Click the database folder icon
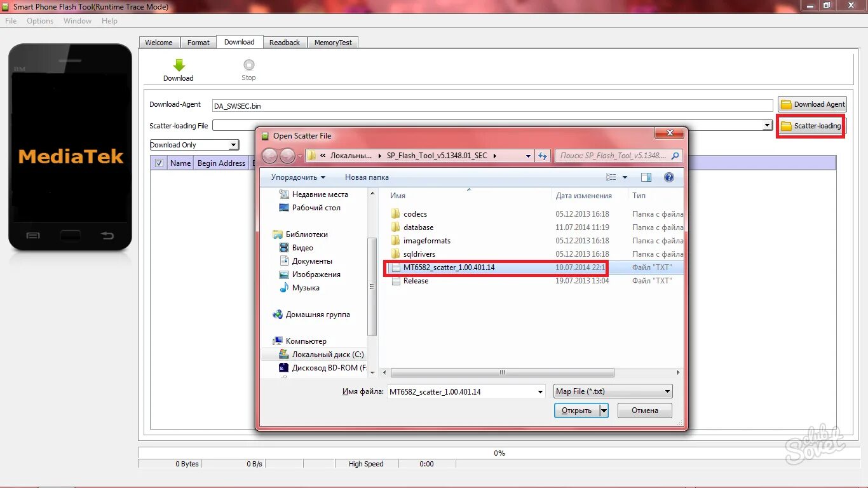This screenshot has width=868, height=488. click(x=396, y=227)
